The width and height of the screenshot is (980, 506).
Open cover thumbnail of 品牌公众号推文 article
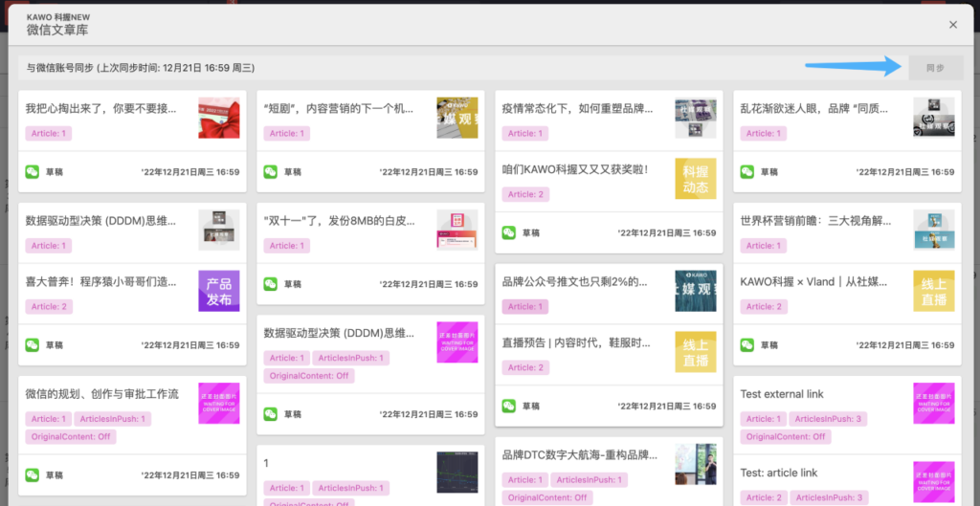click(696, 291)
